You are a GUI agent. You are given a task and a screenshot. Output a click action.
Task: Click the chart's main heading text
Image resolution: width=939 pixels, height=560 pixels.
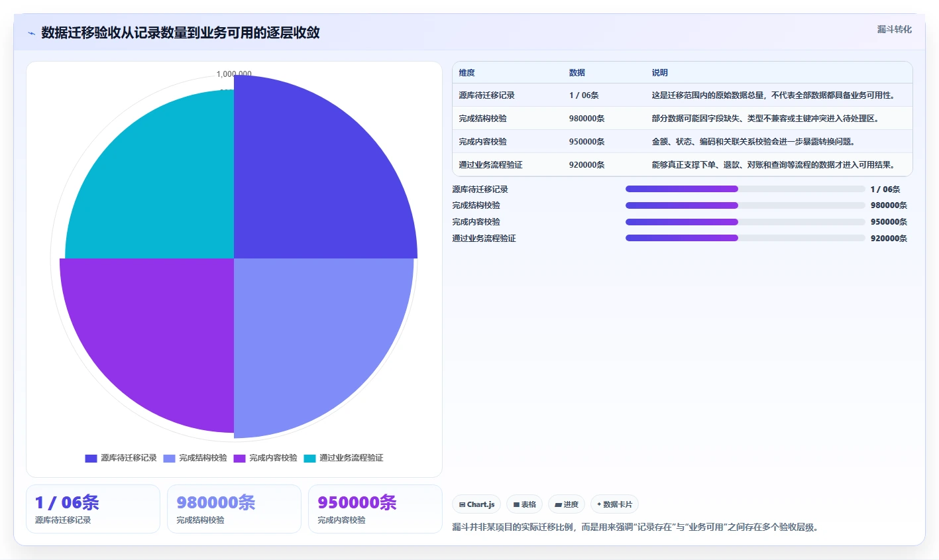(180, 32)
